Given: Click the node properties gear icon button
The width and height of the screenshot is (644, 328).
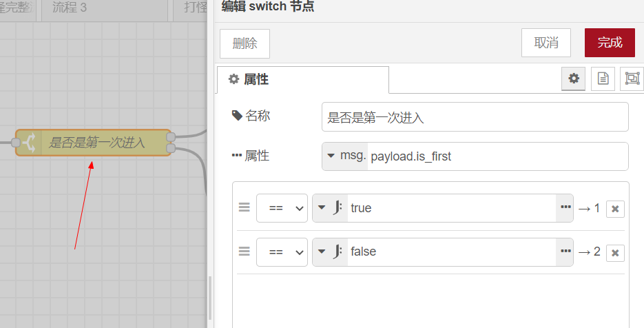Looking at the screenshot, I should coord(573,79).
